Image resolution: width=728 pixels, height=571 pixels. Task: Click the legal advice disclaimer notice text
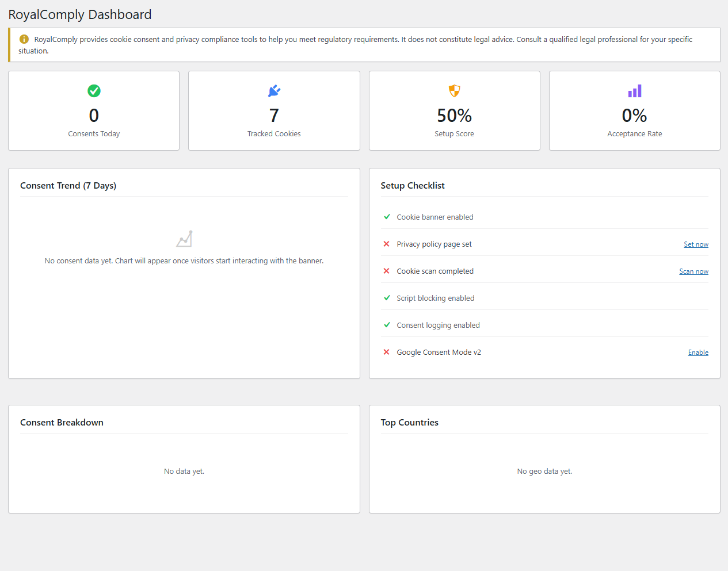tap(355, 45)
